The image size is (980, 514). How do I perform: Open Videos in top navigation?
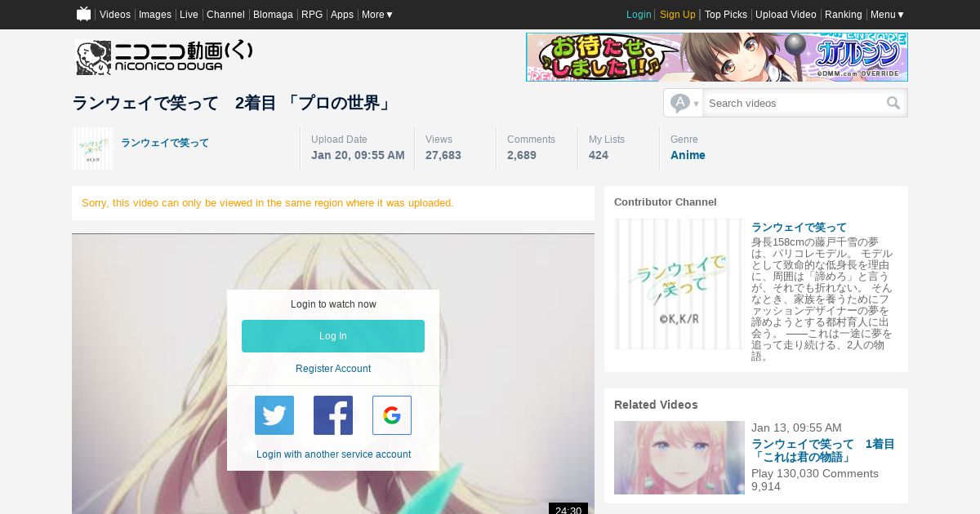pyautogui.click(x=115, y=14)
